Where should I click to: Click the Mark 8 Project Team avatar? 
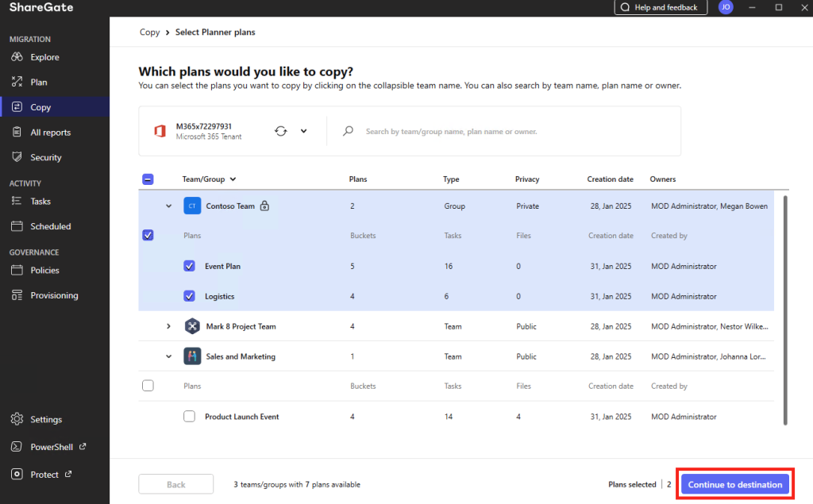[192, 326]
